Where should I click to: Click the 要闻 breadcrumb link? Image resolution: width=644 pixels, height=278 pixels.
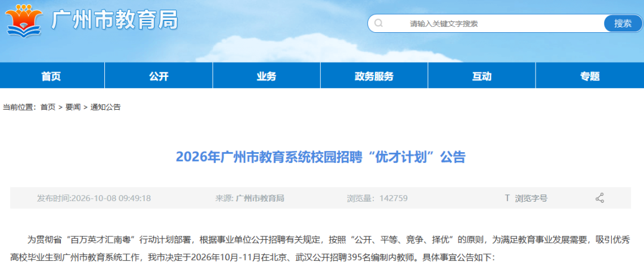pos(73,107)
